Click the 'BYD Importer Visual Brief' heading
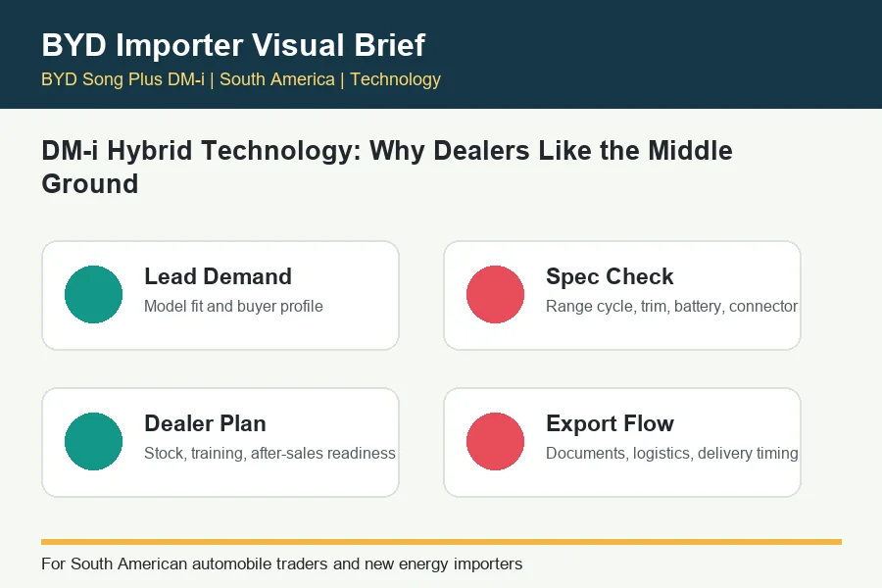The image size is (882, 588). (233, 45)
